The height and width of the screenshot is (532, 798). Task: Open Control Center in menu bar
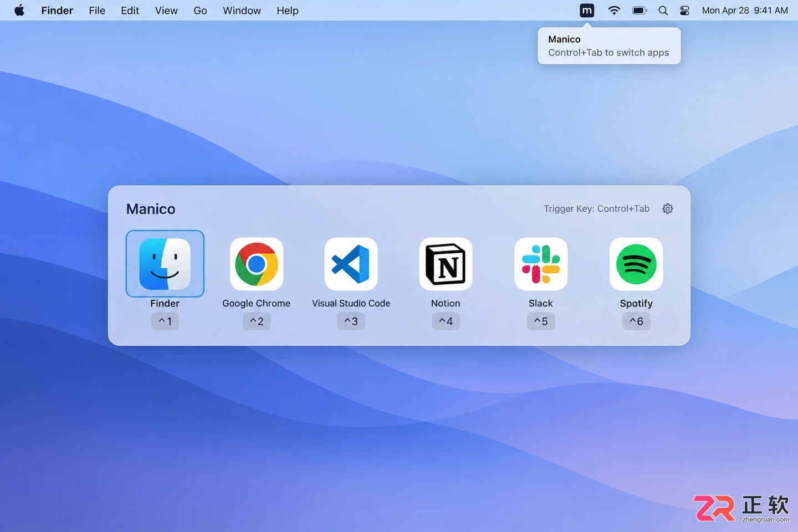pos(685,11)
